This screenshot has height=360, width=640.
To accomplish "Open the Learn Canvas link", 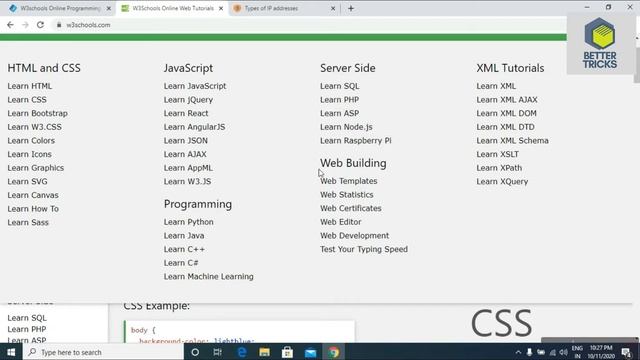I will (x=33, y=195).
